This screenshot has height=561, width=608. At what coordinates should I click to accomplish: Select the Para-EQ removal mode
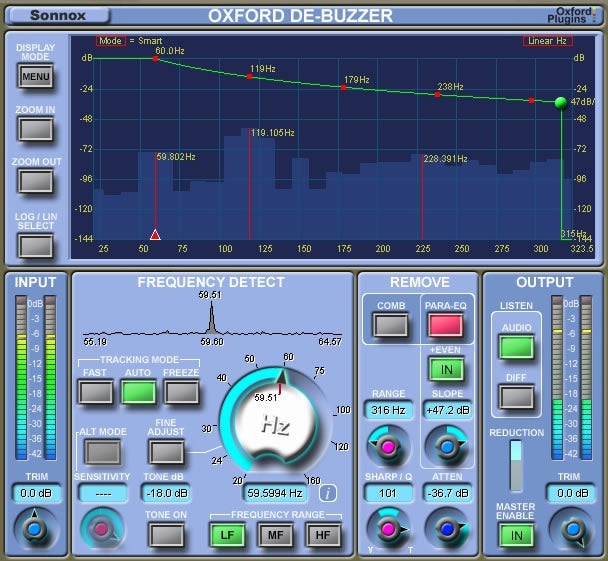pos(445,324)
